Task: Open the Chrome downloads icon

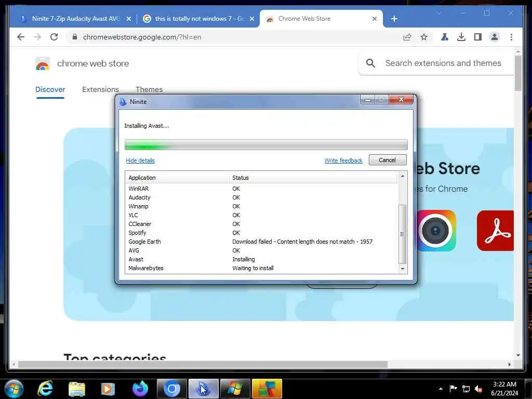Action: [461, 37]
